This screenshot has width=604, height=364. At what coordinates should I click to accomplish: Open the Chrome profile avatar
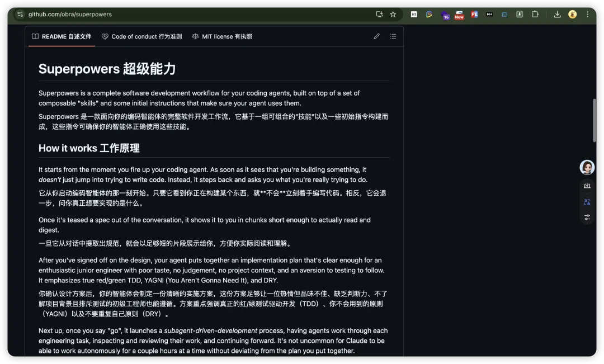coord(573,14)
